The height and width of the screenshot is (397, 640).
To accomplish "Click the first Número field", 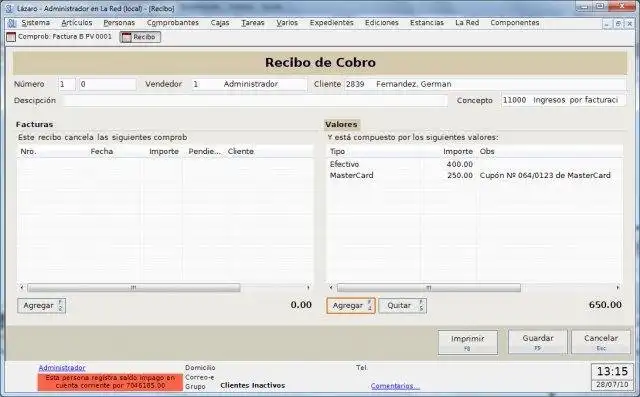I will pyautogui.click(x=67, y=84).
